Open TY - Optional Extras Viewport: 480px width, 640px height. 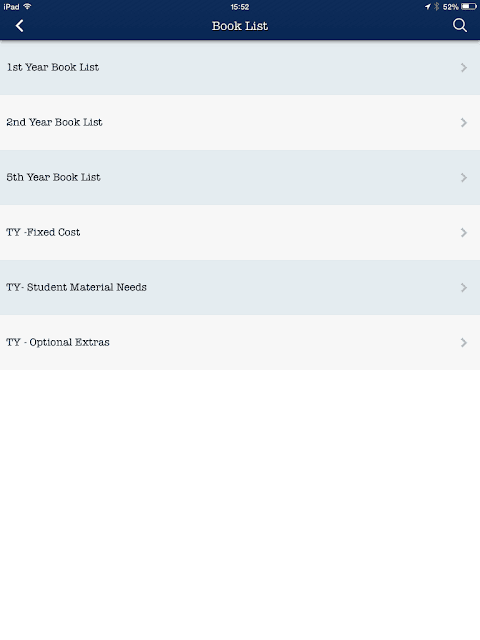tap(240, 342)
